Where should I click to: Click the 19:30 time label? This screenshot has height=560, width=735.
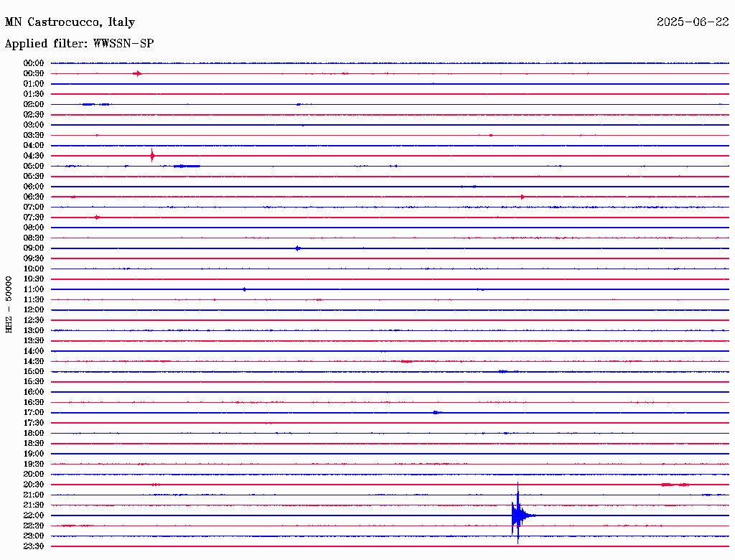(34, 464)
